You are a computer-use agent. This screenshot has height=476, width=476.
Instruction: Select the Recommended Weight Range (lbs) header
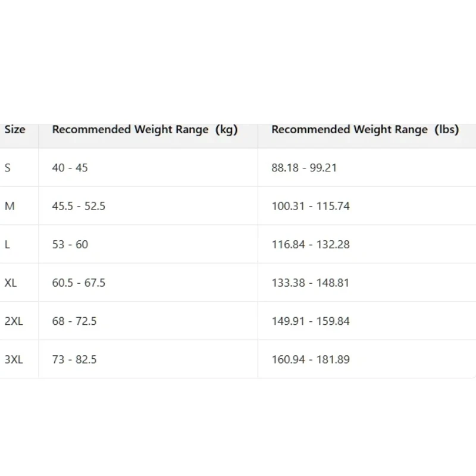coord(365,130)
